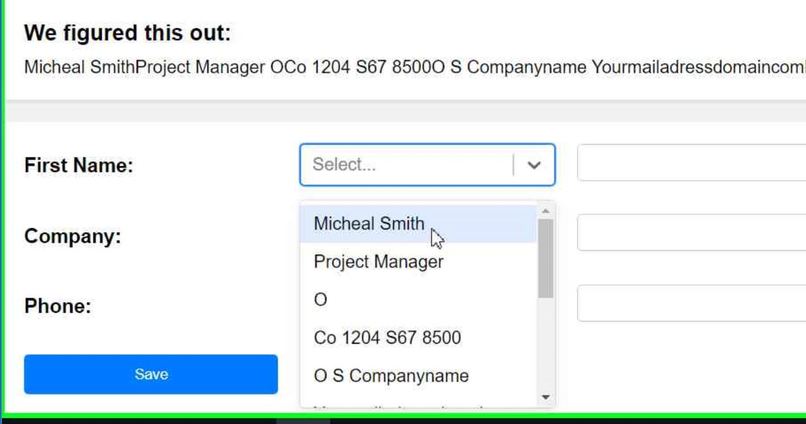Pick 'Co 1204 S67 8500' option
Screen dimensions: 806x424
pos(418,338)
